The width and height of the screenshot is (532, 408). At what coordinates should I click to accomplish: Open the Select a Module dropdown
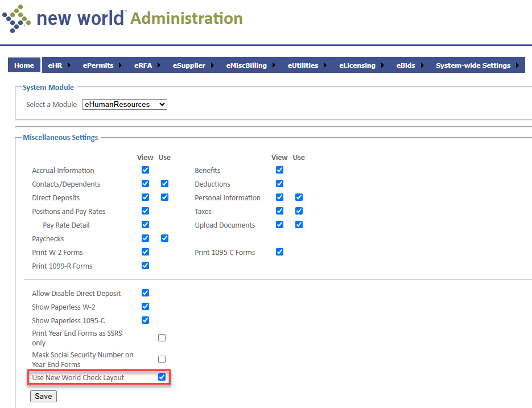point(124,105)
